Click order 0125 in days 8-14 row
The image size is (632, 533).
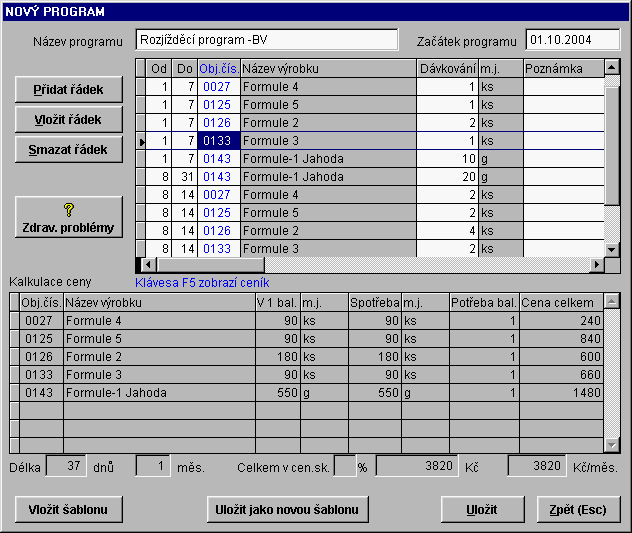219,213
